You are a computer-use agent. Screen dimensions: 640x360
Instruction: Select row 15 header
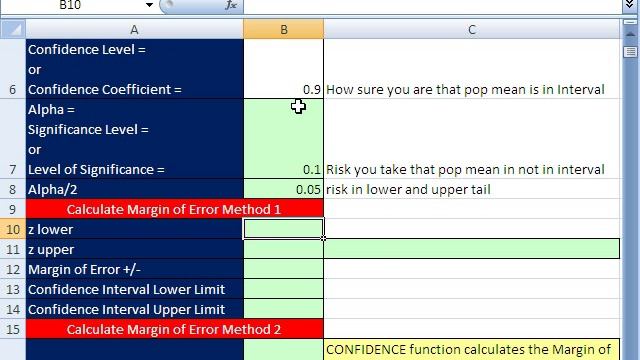[x=13, y=329]
